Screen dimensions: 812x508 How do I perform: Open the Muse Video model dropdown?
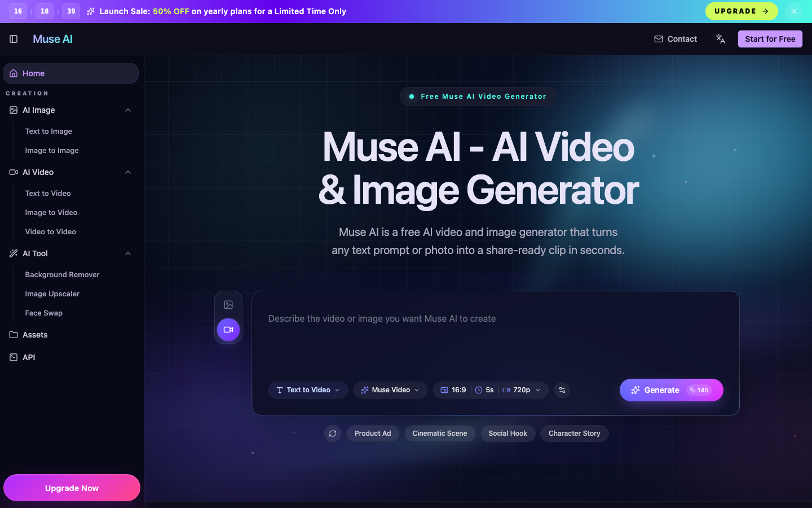point(390,390)
